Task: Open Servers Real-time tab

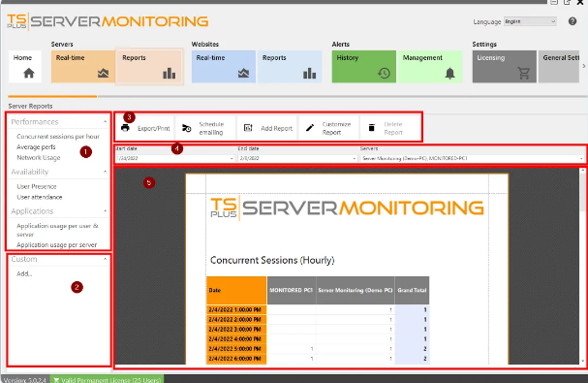Action: coord(83,67)
